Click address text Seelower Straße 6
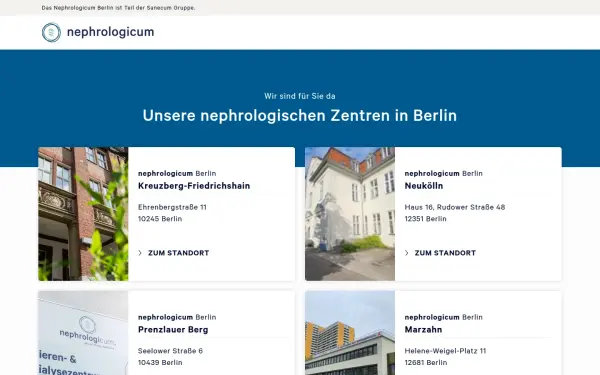Screen dimensions: 600x375 pos(170,351)
